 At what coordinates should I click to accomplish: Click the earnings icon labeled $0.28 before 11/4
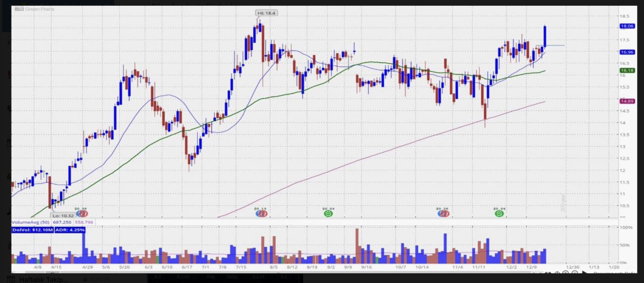tap(443, 213)
